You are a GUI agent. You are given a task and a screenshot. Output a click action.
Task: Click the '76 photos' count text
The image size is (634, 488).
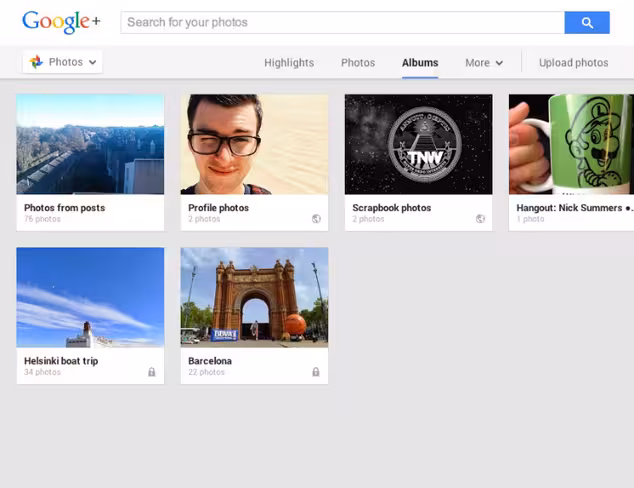click(x=42, y=219)
